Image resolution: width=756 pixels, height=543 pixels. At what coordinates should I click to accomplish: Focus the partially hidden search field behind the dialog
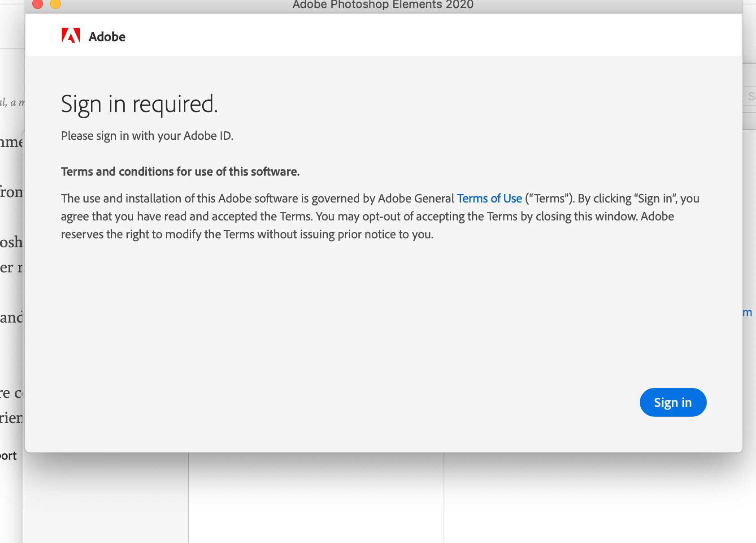tap(750, 96)
